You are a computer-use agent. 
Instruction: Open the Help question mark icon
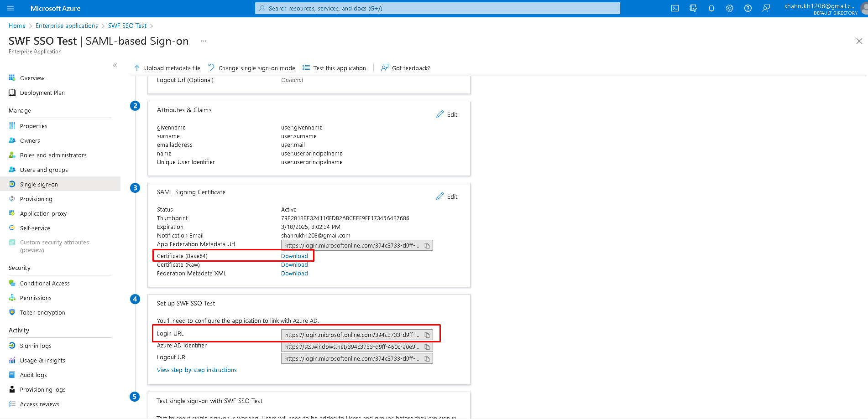[x=748, y=8]
